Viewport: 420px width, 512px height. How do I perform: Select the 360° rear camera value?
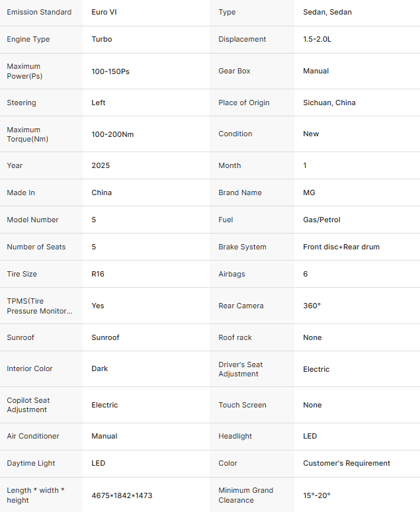(312, 306)
